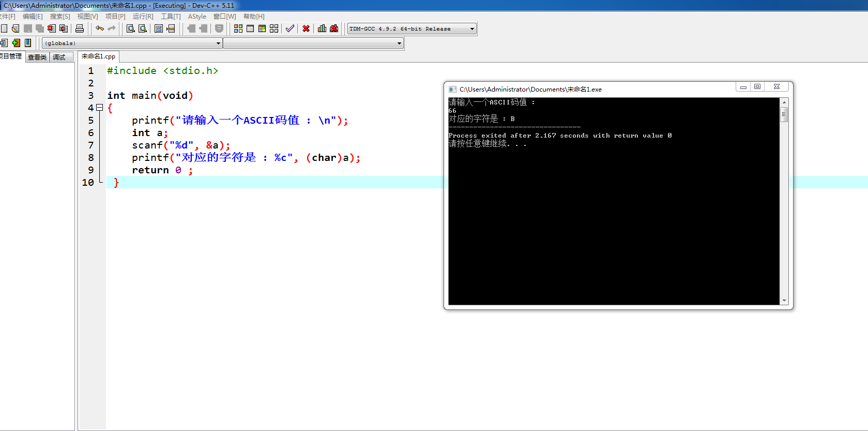Open the 视图[V] menu
Image resolution: width=868 pixels, height=431 pixels.
coord(88,17)
